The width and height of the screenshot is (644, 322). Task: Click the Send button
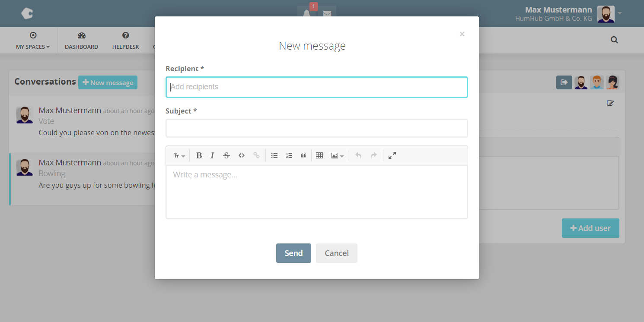(293, 253)
